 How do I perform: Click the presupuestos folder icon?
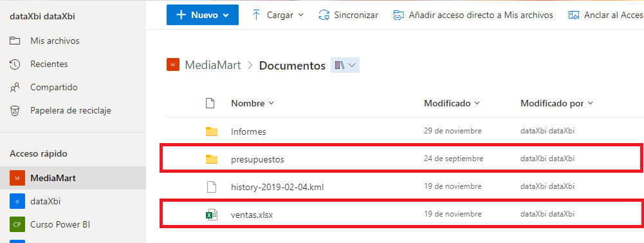(x=212, y=159)
